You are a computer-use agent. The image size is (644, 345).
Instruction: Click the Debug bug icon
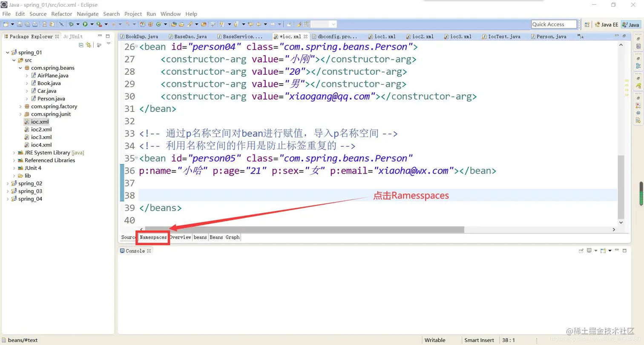[71, 24]
